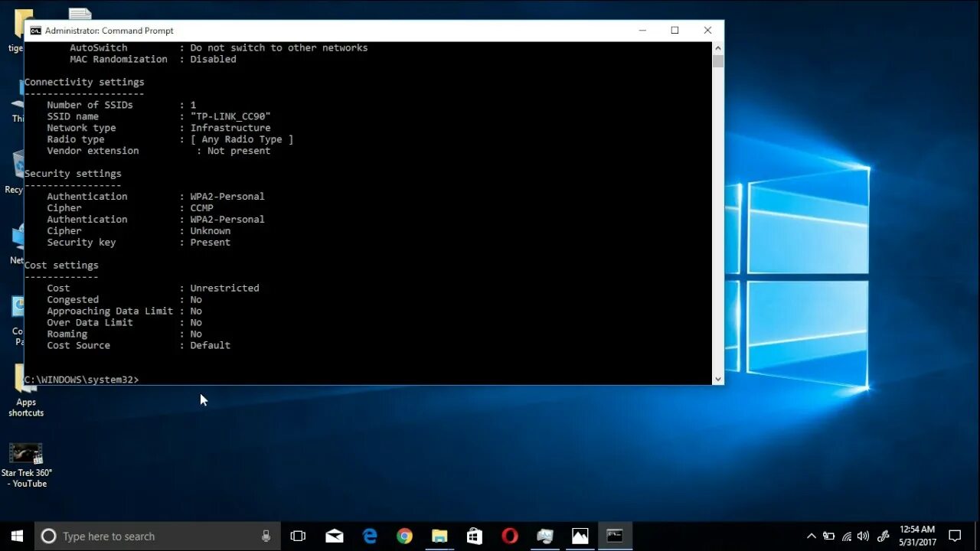Show hidden system tray icons
Image resolution: width=980 pixels, height=551 pixels.
pos(812,536)
